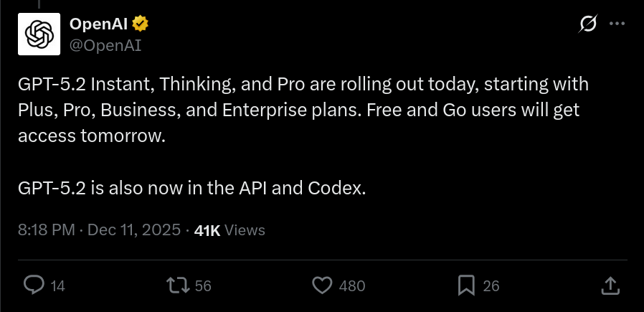Open the three-dot More options menu

(x=617, y=24)
